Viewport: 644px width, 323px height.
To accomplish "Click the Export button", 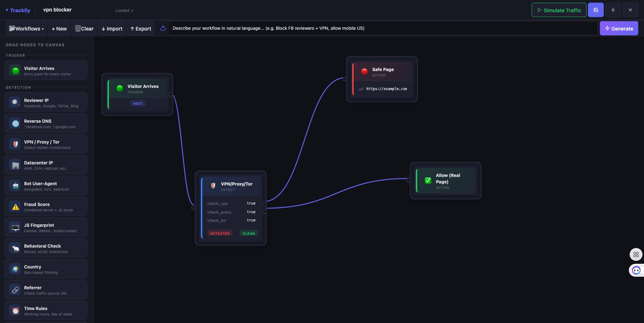I will coord(141,28).
